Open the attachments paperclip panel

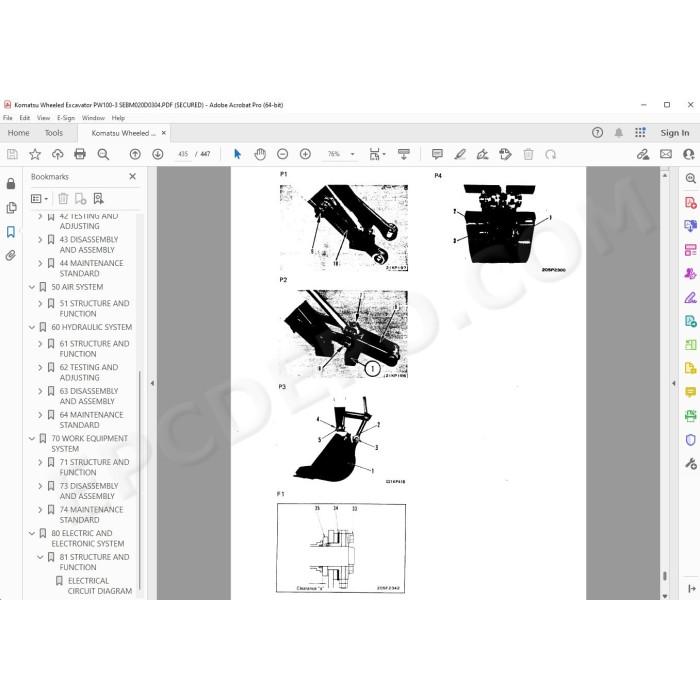[11, 255]
